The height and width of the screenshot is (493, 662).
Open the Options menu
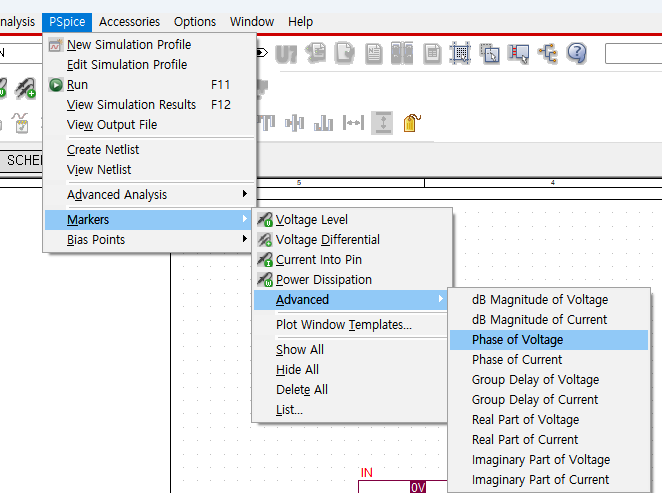(195, 22)
